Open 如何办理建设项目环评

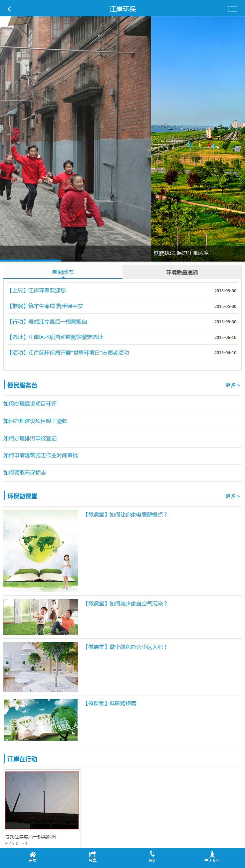click(x=30, y=404)
